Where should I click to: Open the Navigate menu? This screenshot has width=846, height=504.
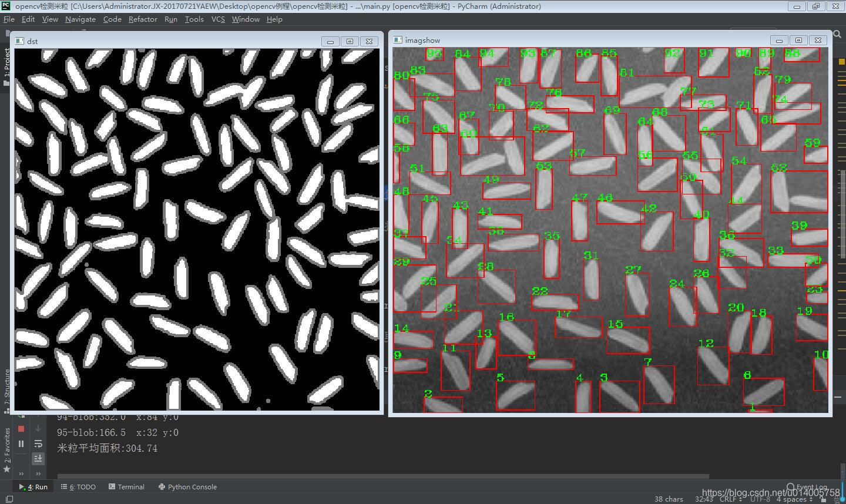[x=80, y=19]
